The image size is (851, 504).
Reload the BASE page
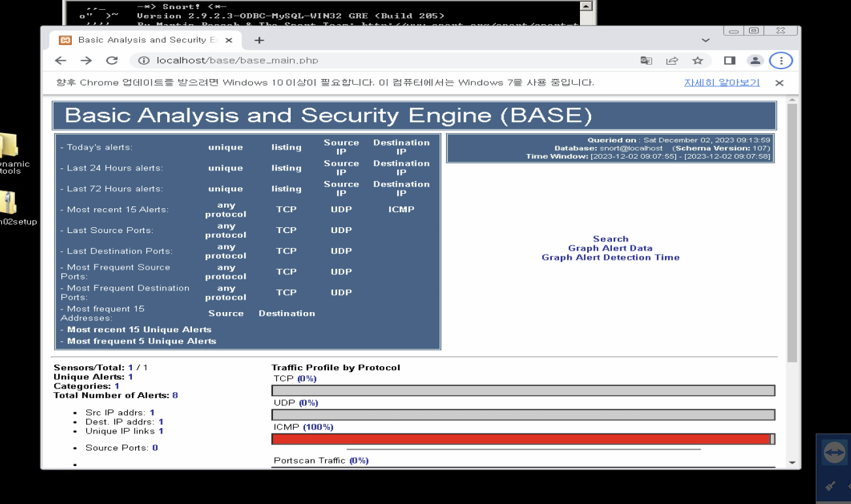[112, 61]
